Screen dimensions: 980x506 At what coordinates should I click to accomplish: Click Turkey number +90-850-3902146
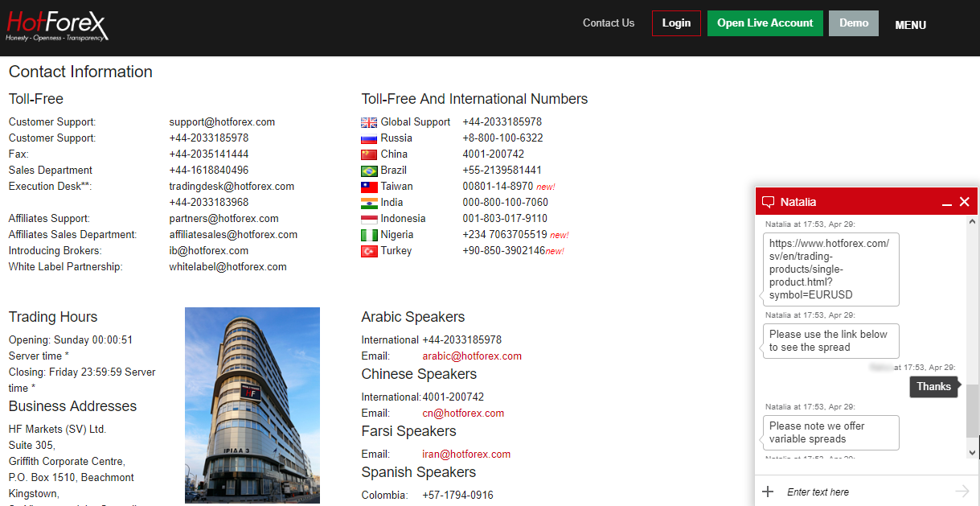pyautogui.click(x=503, y=251)
